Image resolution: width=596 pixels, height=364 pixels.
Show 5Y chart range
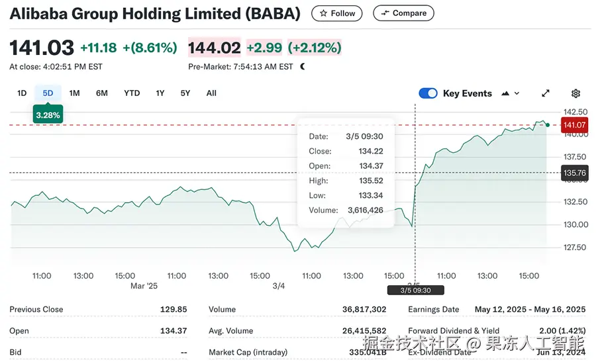click(185, 93)
